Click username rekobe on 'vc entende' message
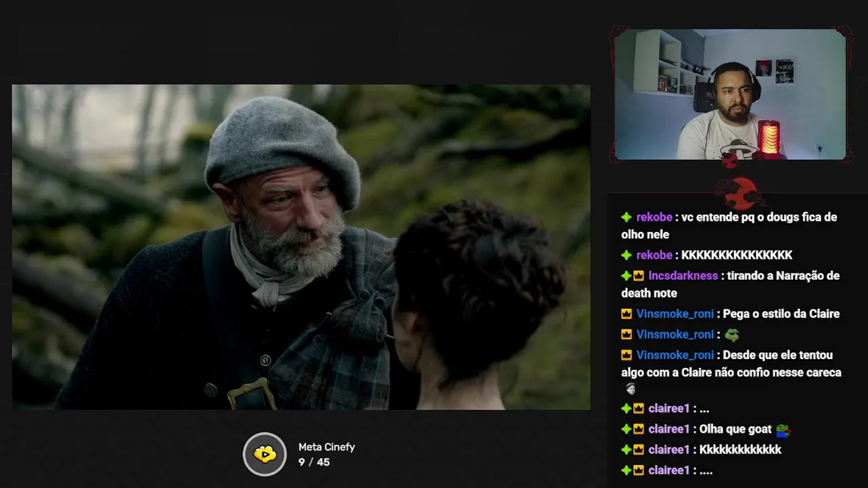This screenshot has height=488, width=868. click(654, 217)
